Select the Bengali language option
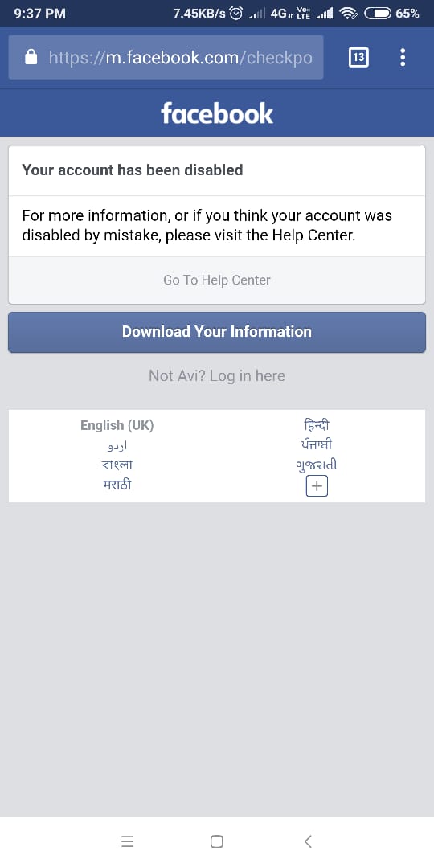The image size is (434, 868). click(x=117, y=465)
